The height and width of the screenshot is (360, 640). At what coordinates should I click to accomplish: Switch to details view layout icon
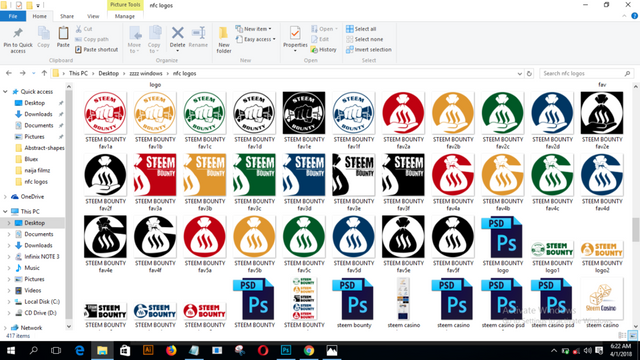[622, 336]
